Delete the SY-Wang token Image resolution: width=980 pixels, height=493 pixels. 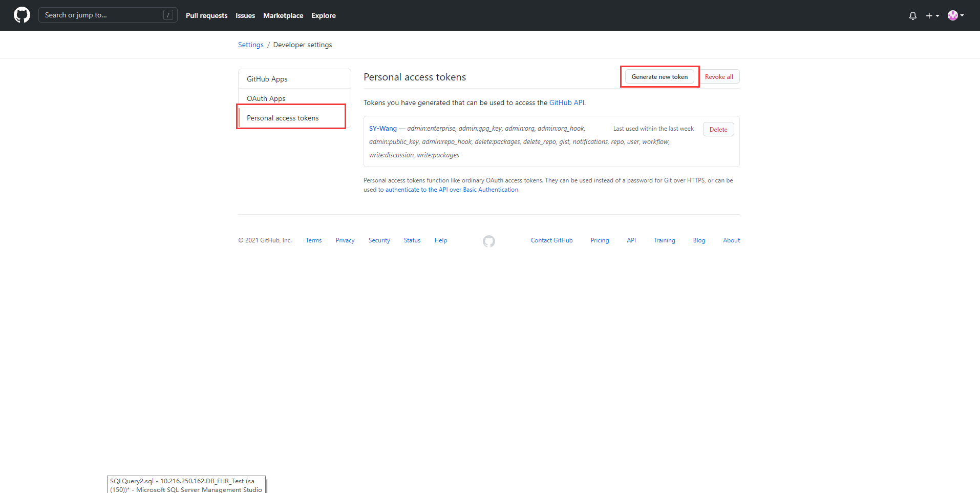click(718, 130)
